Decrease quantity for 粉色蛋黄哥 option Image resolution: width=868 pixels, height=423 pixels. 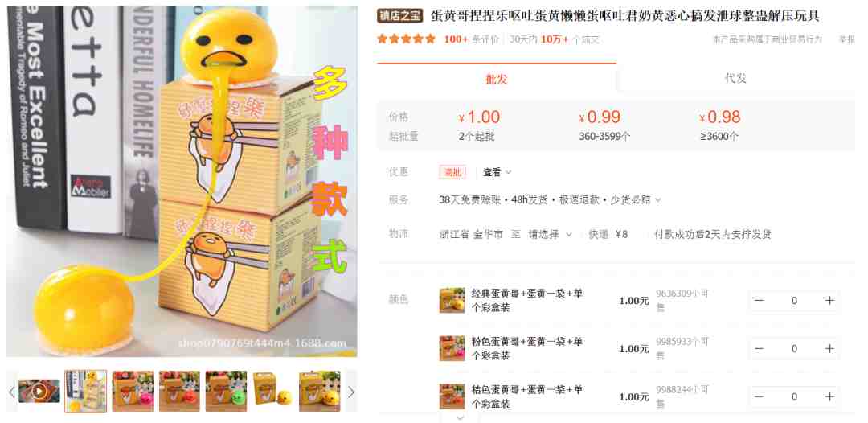point(759,349)
